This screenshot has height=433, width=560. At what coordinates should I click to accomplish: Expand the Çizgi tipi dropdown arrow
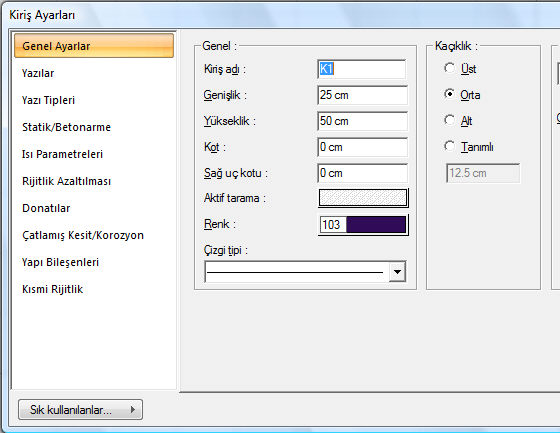coord(397,272)
